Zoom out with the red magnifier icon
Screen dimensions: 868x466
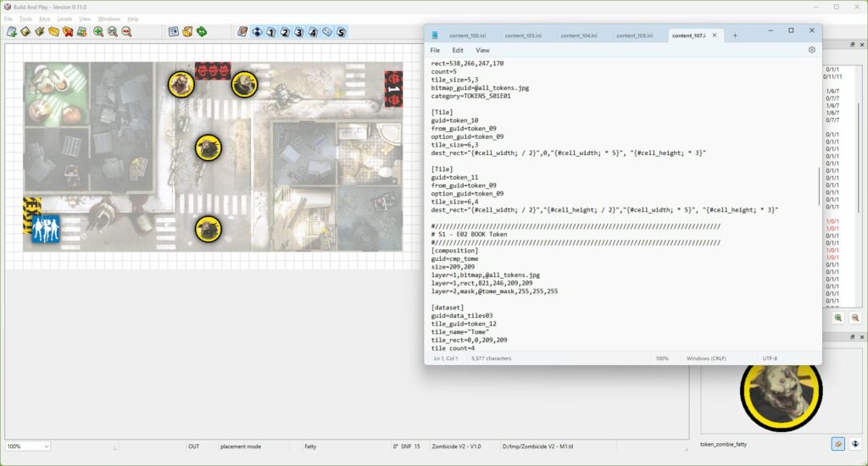pos(127,32)
